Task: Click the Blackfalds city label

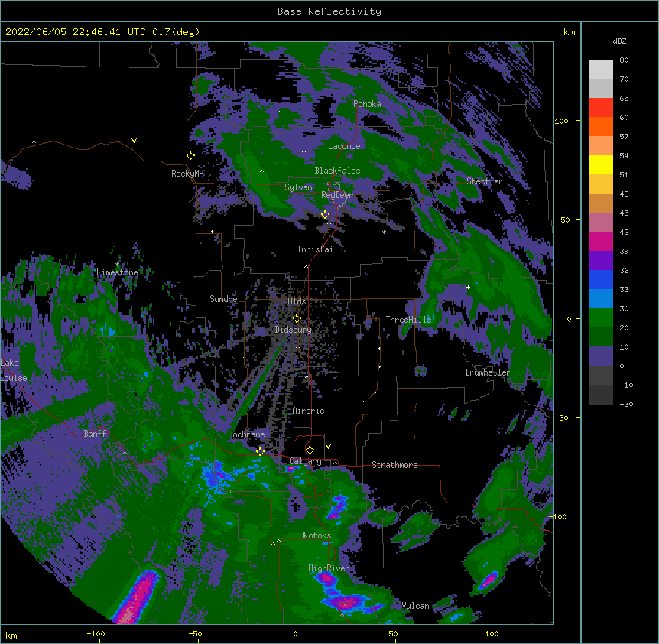Action: [x=337, y=171]
